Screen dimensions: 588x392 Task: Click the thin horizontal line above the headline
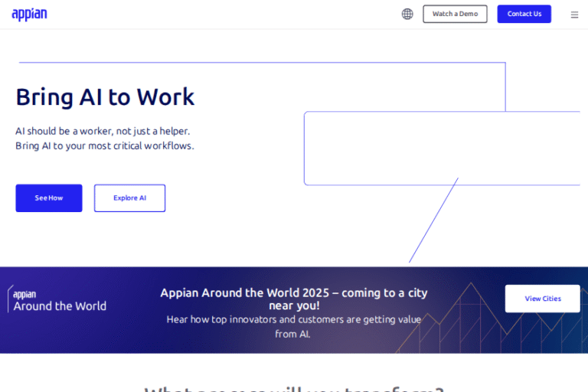(x=260, y=63)
